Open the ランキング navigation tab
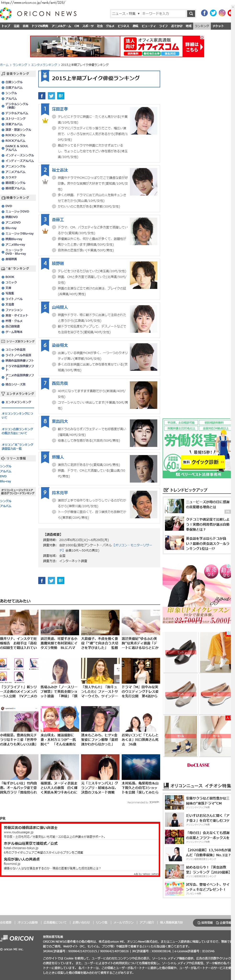 [x=202, y=26]
